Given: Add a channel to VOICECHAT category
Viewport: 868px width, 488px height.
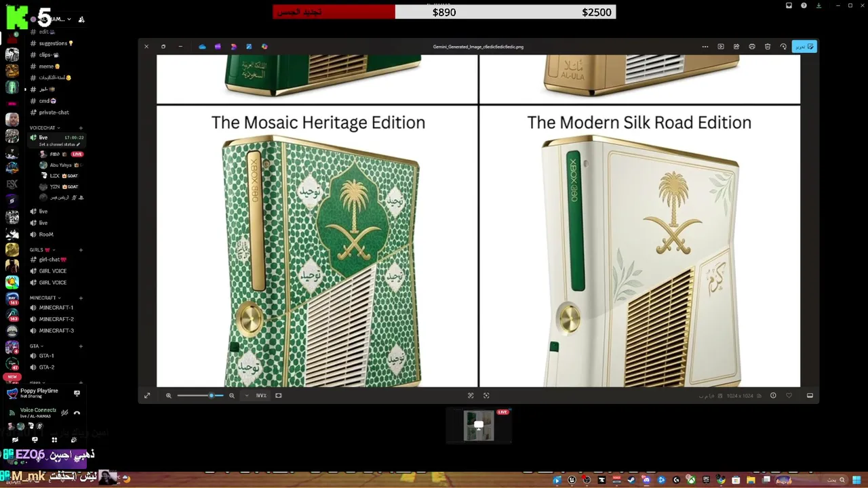Looking at the screenshot, I should coord(81,128).
